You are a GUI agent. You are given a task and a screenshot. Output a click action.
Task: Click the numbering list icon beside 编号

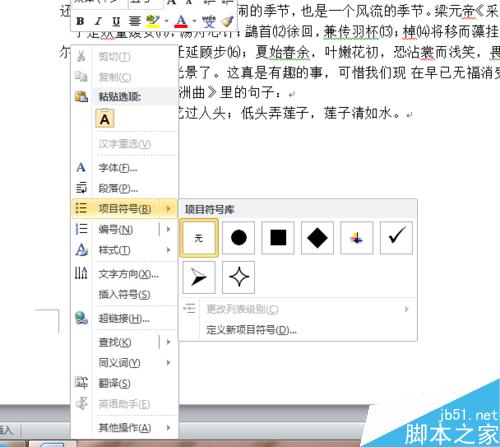coord(81,229)
